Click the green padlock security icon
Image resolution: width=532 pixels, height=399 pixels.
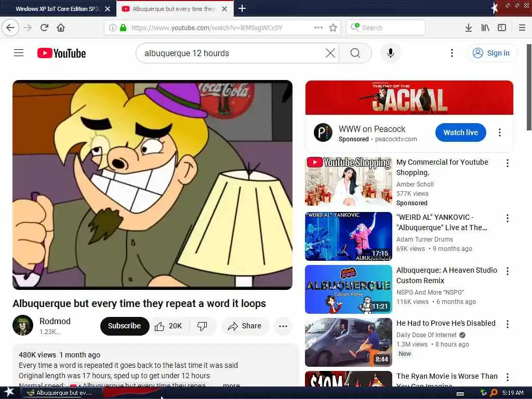pyautogui.click(x=123, y=28)
